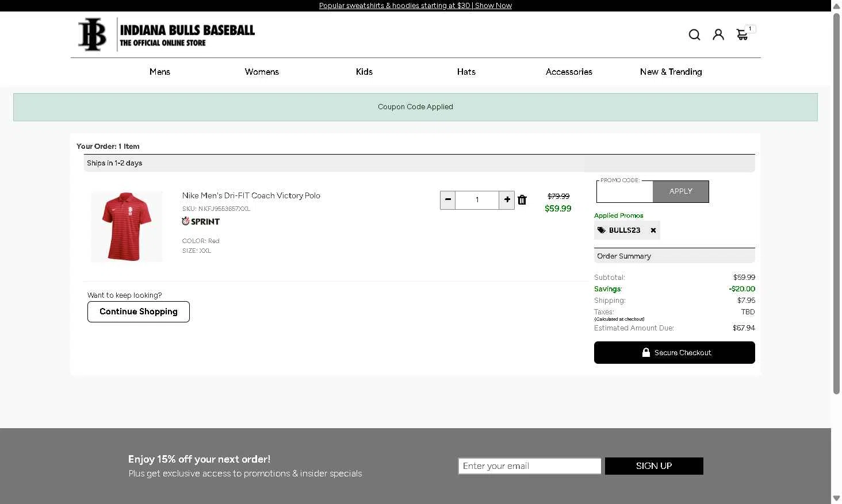Delete the polo item with trash icon
842x504 pixels.
tap(522, 200)
